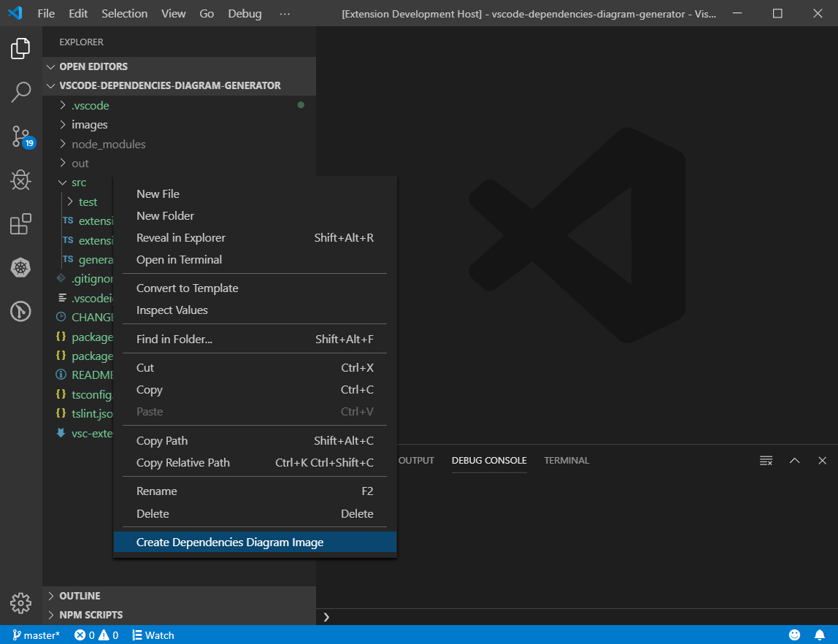Clear the debug console output icon
Image resolution: width=838 pixels, height=644 pixels.
(x=766, y=461)
